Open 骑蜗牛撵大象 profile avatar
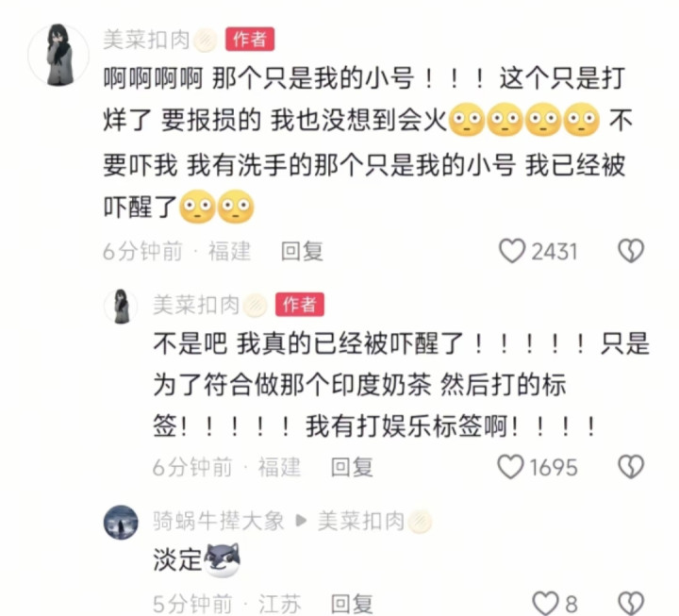Screen dimensions: 679x616 point(121,522)
